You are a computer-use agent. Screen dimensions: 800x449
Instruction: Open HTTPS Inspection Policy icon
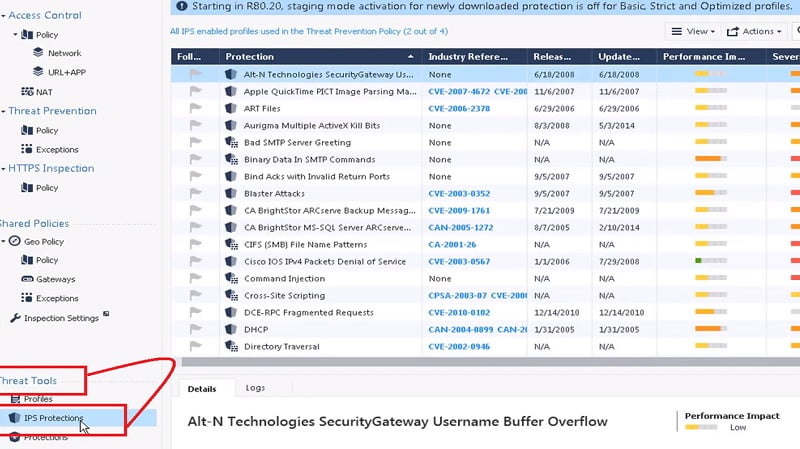[27, 188]
